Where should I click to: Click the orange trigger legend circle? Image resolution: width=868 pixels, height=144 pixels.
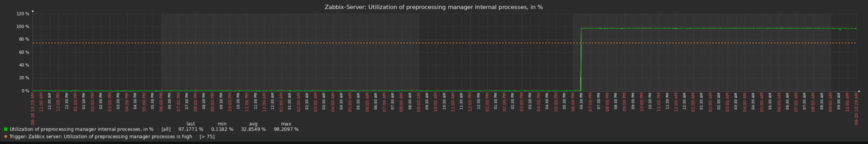(6, 137)
